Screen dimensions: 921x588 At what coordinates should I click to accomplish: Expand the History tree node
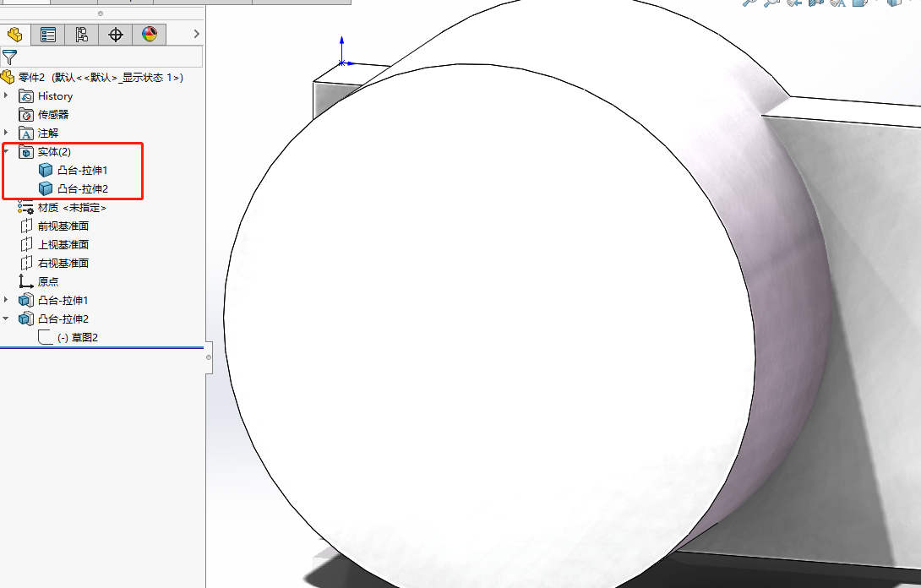(7, 95)
